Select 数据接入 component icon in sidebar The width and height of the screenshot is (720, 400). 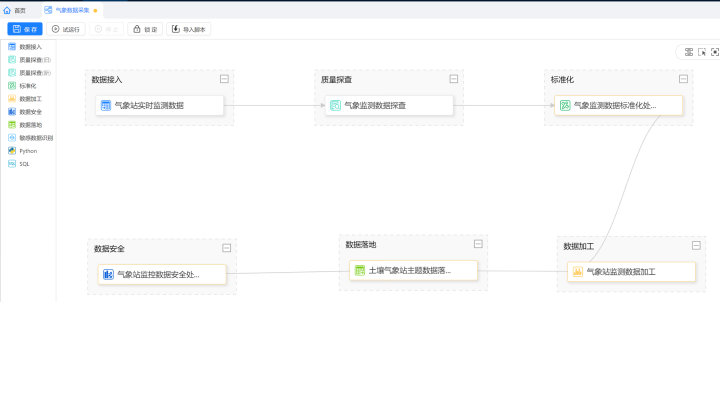coord(12,47)
